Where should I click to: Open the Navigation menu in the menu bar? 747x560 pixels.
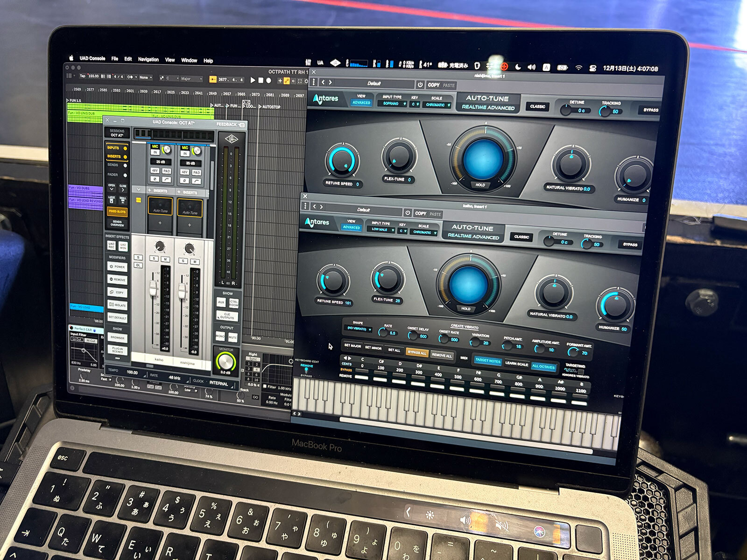(148, 59)
